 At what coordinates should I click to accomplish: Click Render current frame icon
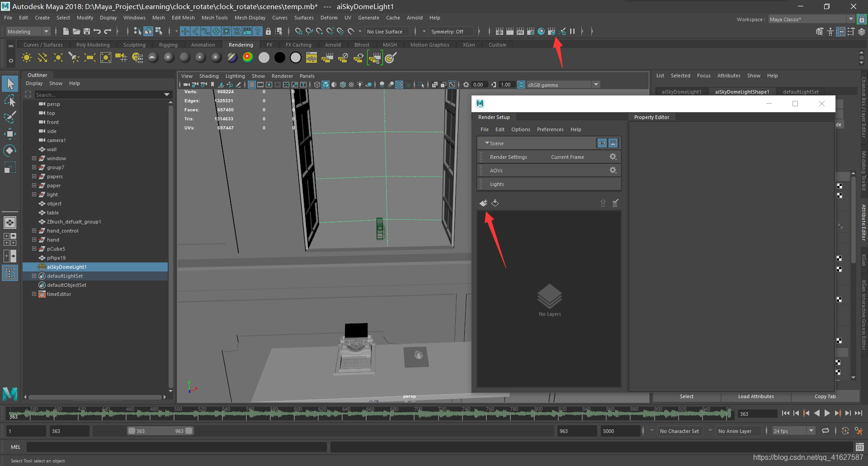[510, 31]
